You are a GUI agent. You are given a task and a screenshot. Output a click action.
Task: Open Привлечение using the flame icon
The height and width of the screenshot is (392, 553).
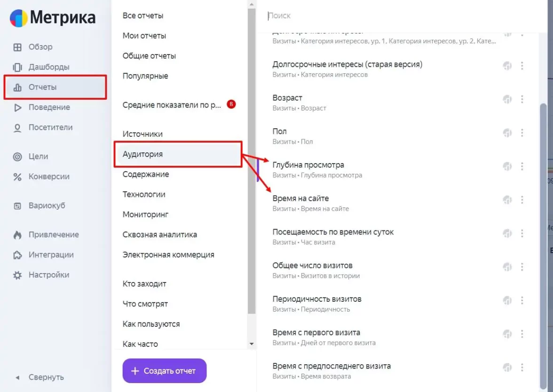coord(17,235)
